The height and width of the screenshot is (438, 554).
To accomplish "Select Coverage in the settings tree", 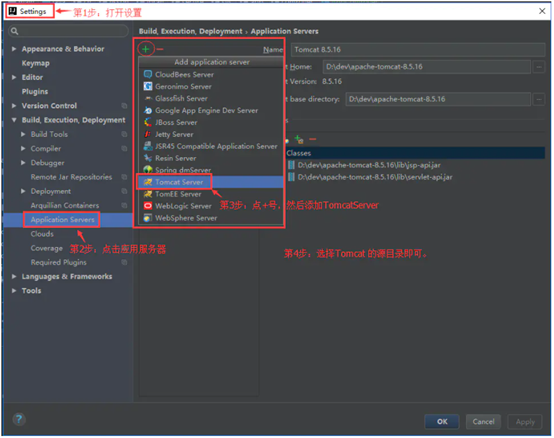I will pos(46,248).
